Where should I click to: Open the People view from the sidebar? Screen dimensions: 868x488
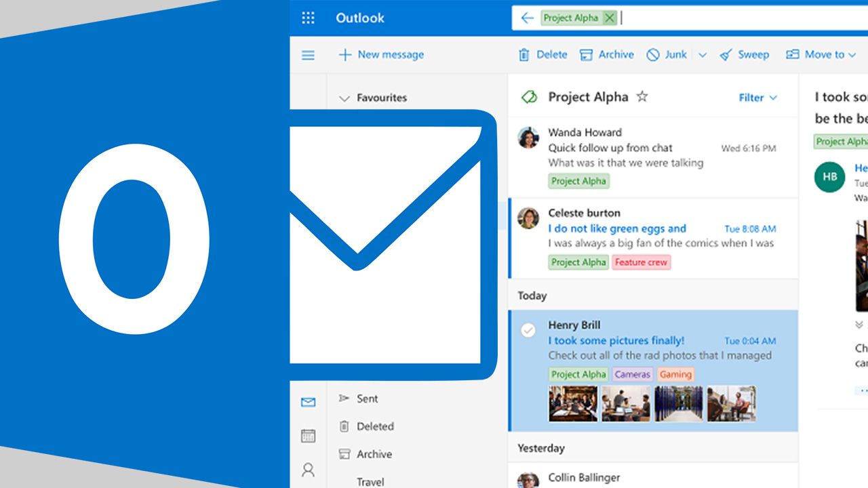309,470
